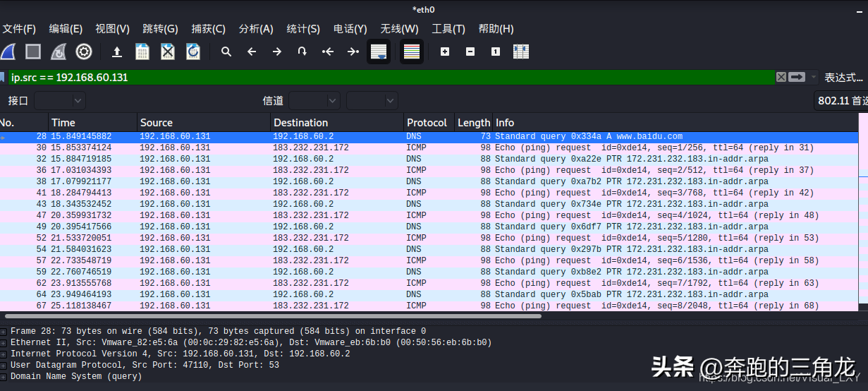Click the 表达式... expression button
Image resolution: width=868 pixels, height=391 pixels.
pyautogui.click(x=844, y=78)
